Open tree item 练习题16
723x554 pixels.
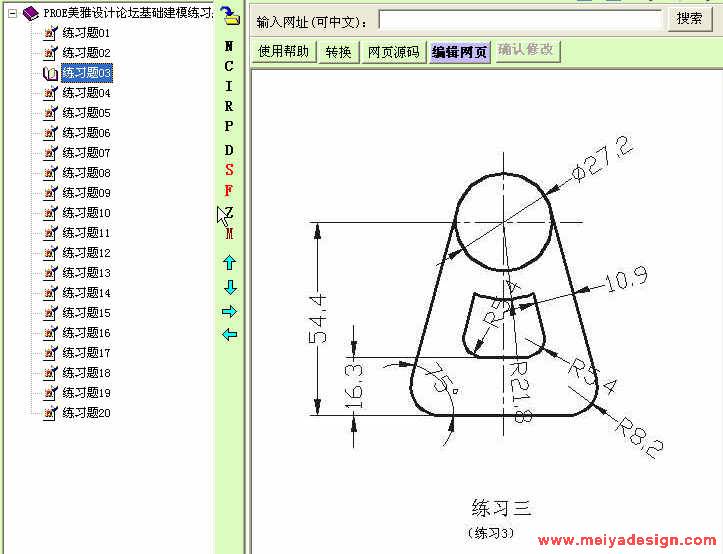point(86,333)
